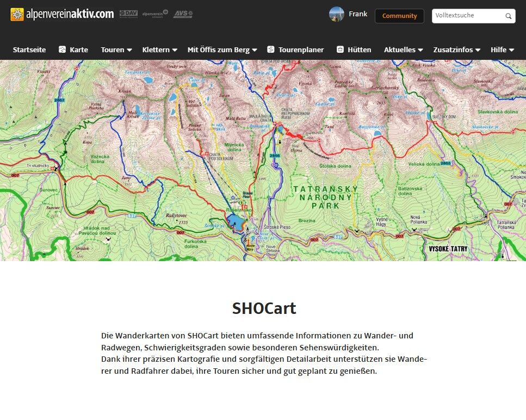Click the SHOCart map banner image
526x420 pixels.
tap(263, 160)
